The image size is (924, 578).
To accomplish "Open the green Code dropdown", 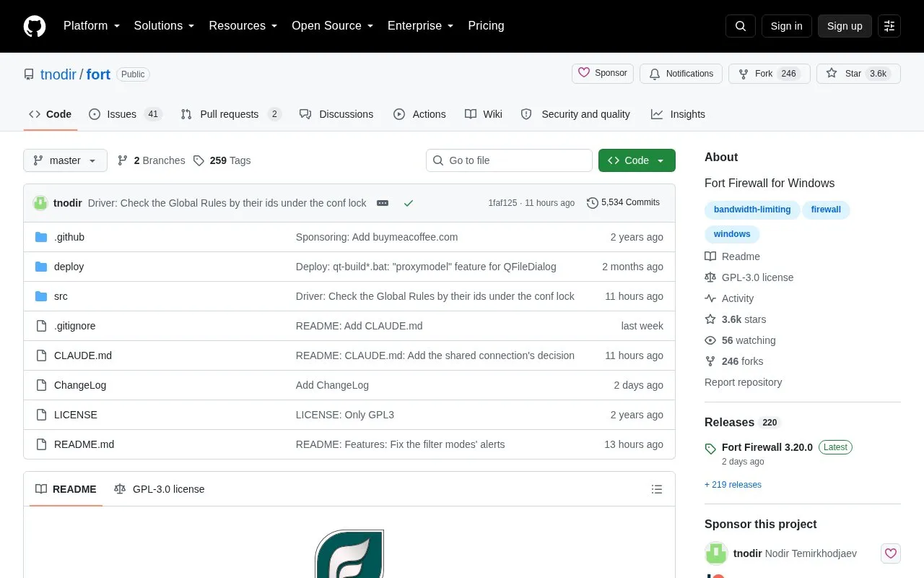I will coord(637,160).
